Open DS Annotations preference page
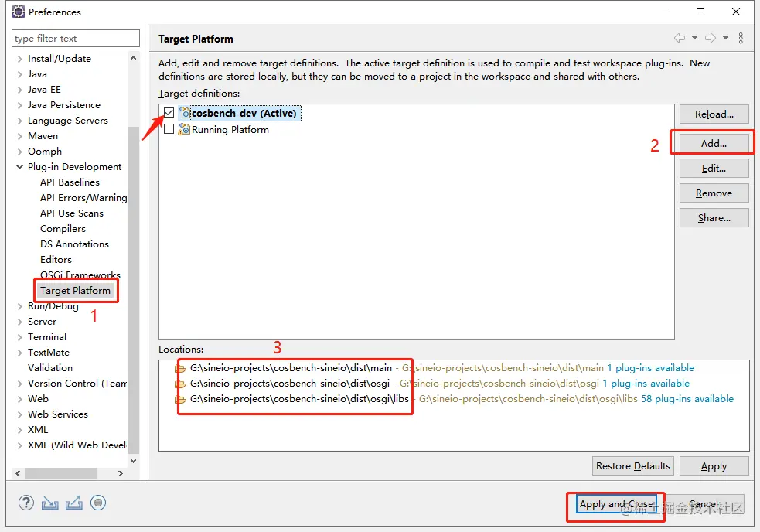The width and height of the screenshot is (760, 532). tap(74, 244)
